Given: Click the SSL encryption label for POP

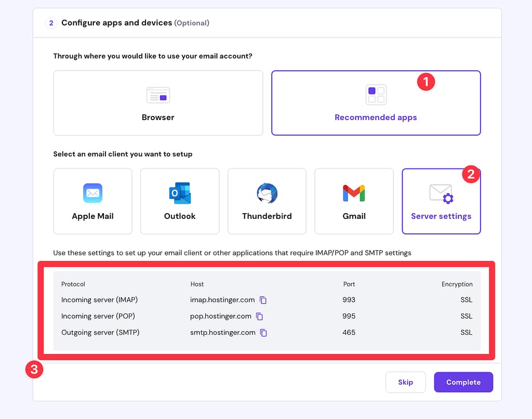Looking at the screenshot, I should click(466, 316).
